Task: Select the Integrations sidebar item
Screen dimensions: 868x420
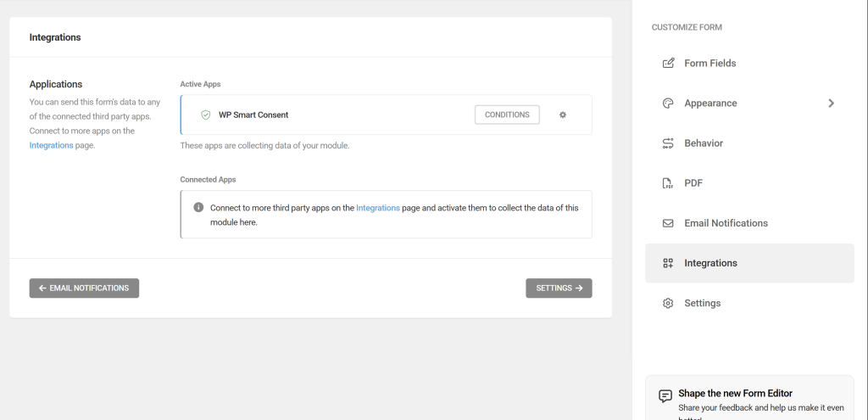Action: click(749, 263)
